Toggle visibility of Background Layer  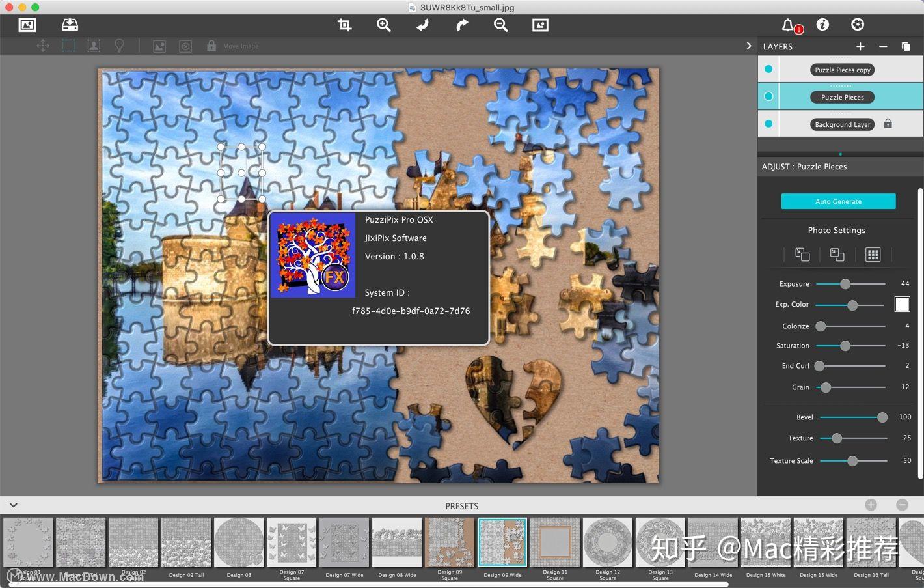(768, 124)
